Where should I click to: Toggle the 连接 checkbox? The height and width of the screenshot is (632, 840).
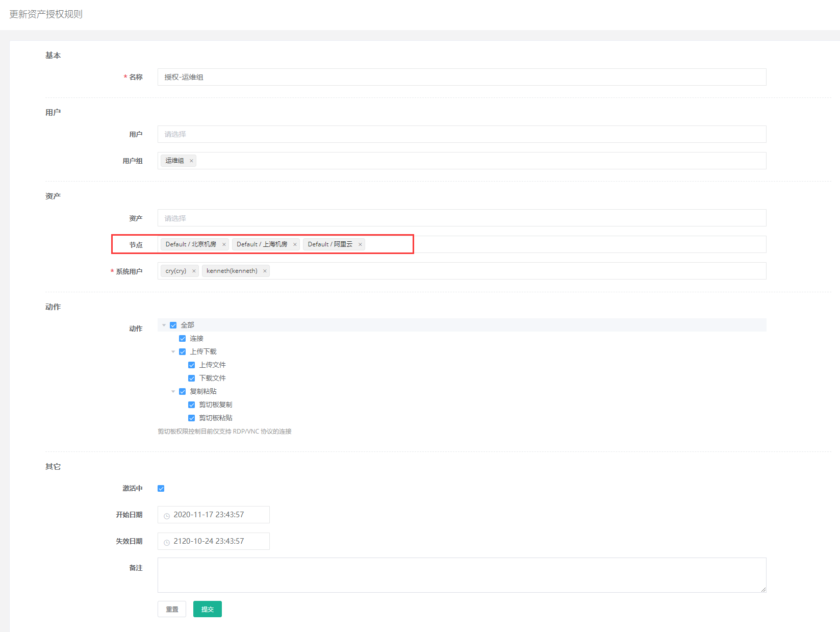(x=183, y=338)
